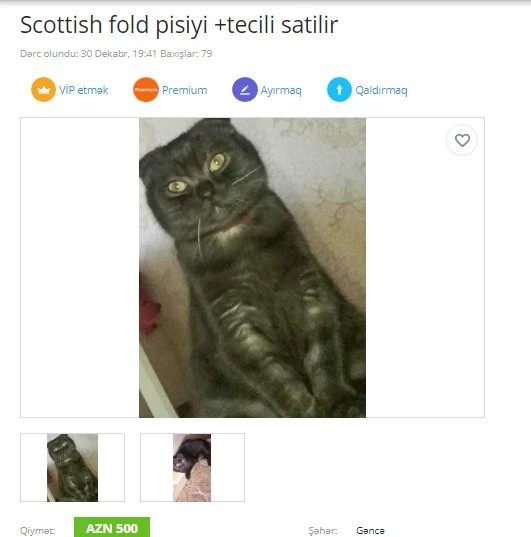Click the orange Premium circle icon
The width and height of the screenshot is (531, 537).
[146, 90]
